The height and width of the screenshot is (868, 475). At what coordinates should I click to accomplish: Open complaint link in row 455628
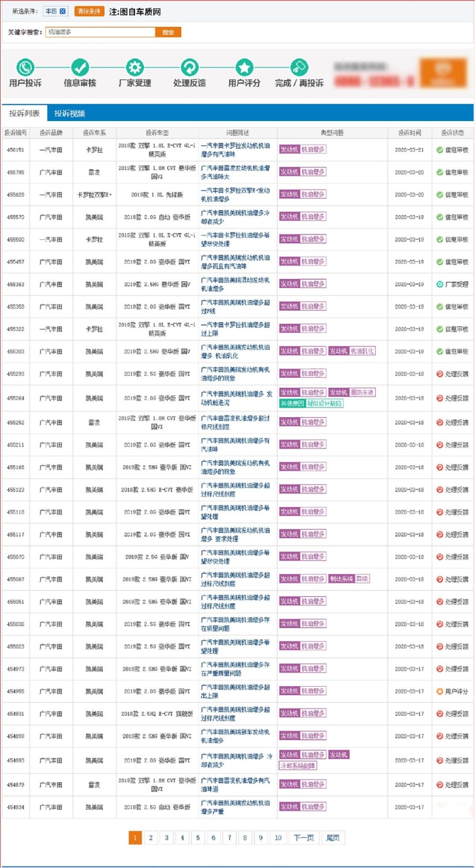[235, 195]
